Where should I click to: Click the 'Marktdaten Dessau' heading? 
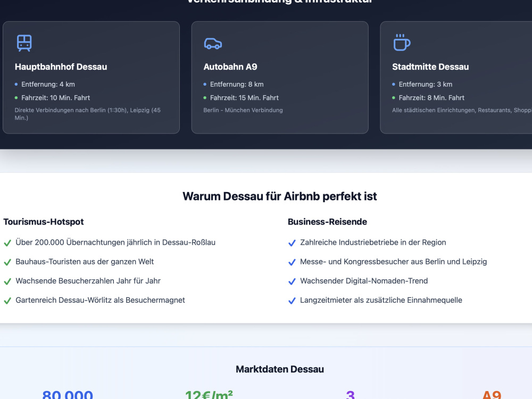[280, 369]
